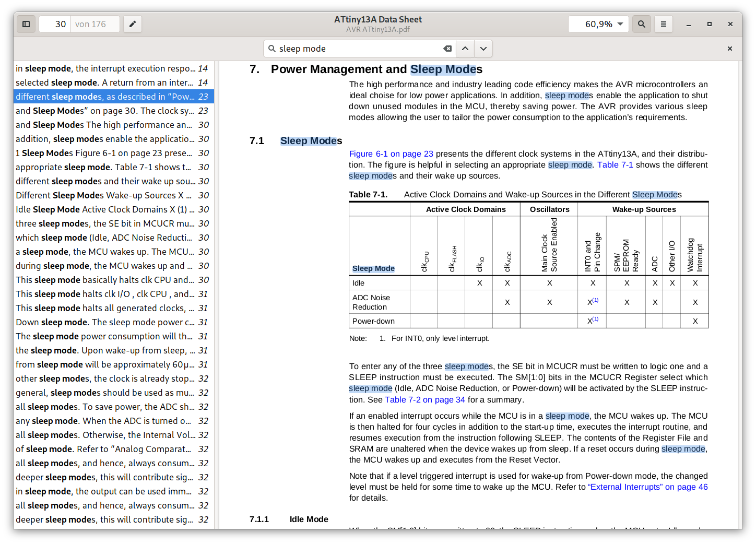The width and height of the screenshot is (756, 544).
Task: Select result 'any sleep mode. When the ADC'
Action: click(114, 421)
